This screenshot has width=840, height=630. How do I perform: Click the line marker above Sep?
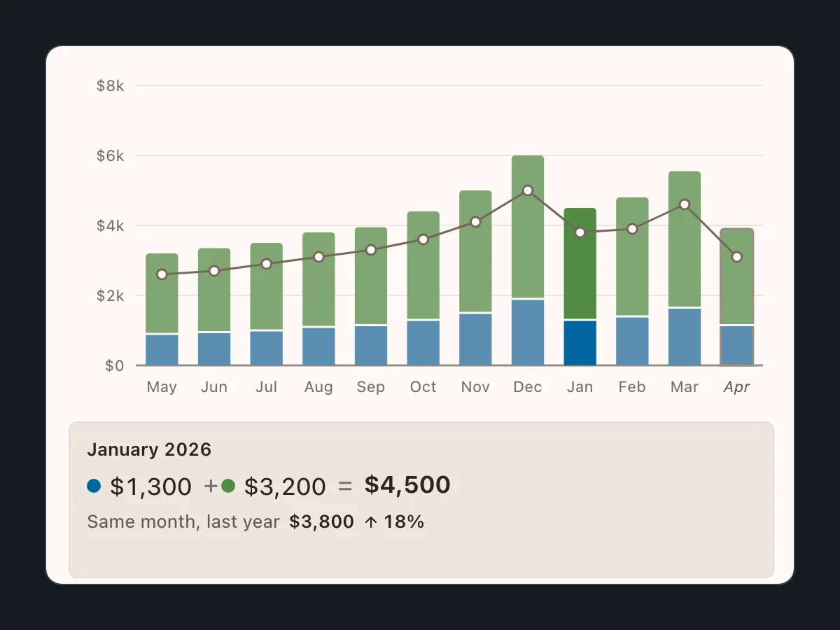[x=371, y=250]
